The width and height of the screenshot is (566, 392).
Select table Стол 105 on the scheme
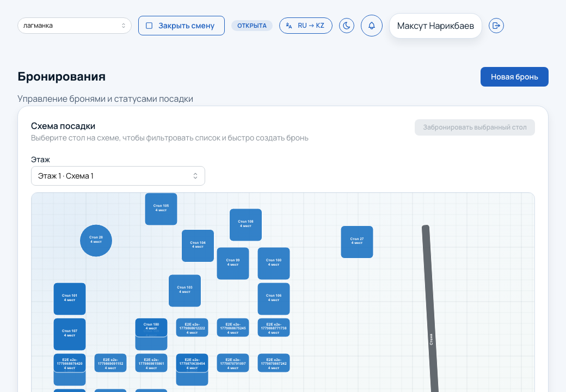(x=161, y=209)
